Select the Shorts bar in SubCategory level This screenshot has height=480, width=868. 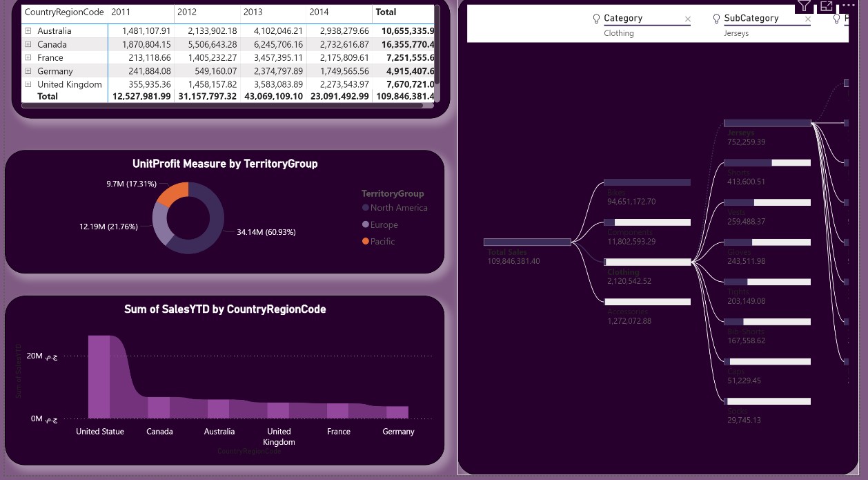click(767, 163)
